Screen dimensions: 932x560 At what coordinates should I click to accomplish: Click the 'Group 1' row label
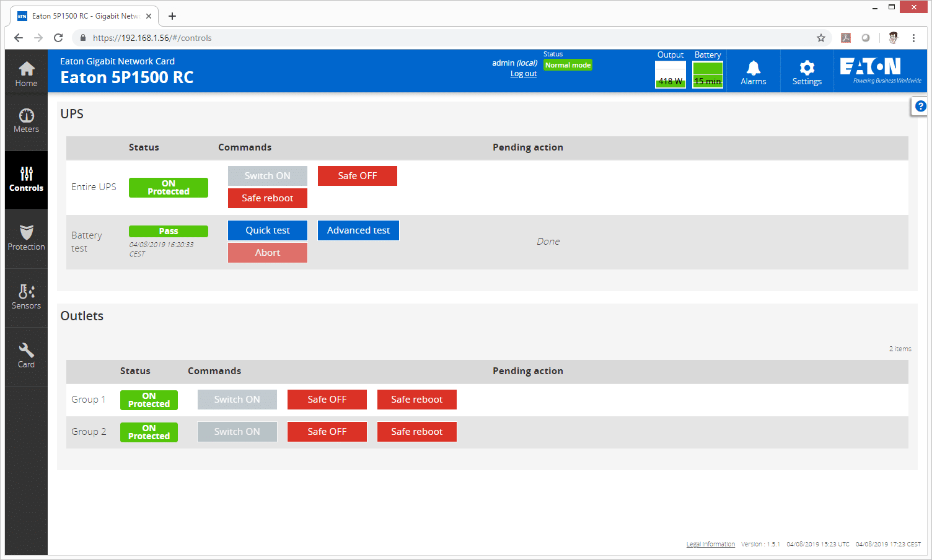pyautogui.click(x=89, y=400)
